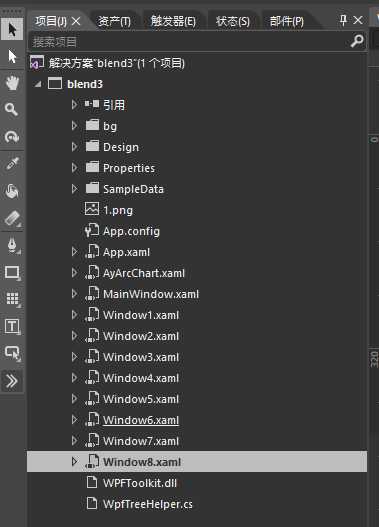Pick the Eyedropper tool

[x=12, y=164]
